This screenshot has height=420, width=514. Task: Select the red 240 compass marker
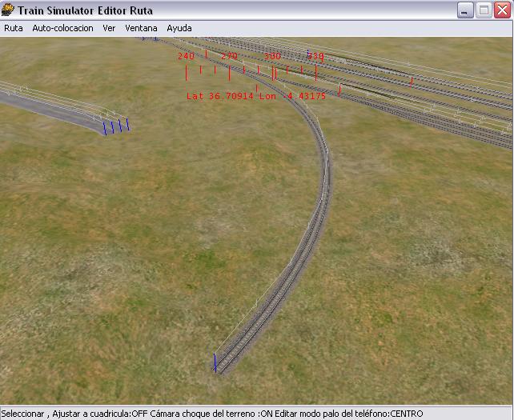tap(186, 57)
